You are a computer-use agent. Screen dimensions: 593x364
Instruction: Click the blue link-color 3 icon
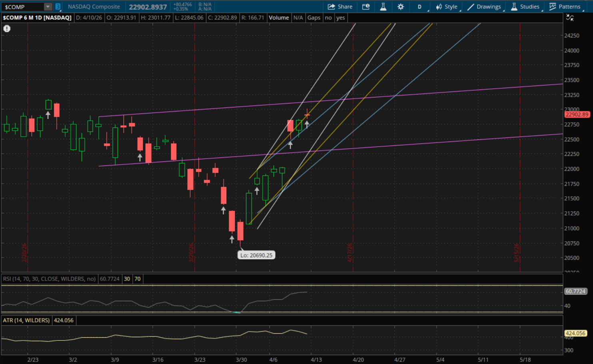click(58, 7)
